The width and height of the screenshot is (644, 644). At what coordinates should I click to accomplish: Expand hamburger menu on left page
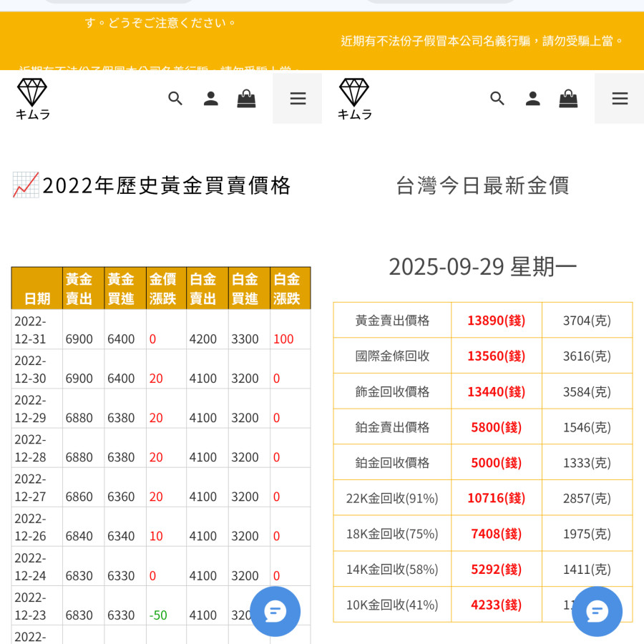pyautogui.click(x=298, y=99)
